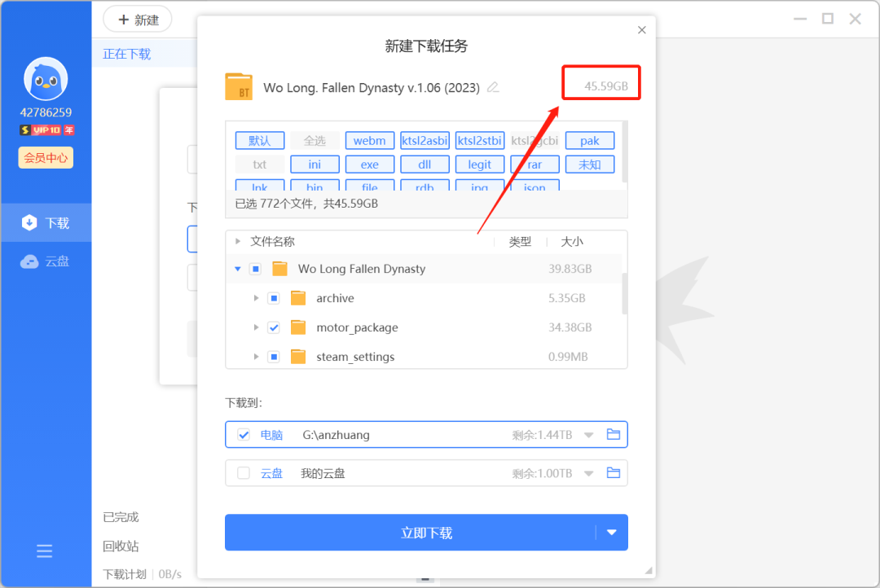The image size is (880, 588).
Task: Open the dropdown arrow beside 立即下载
Action: click(x=612, y=533)
